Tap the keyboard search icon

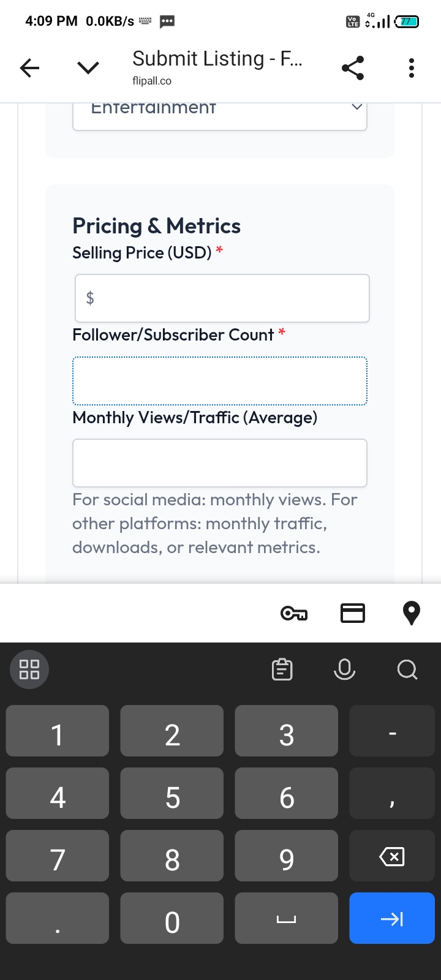(x=407, y=669)
